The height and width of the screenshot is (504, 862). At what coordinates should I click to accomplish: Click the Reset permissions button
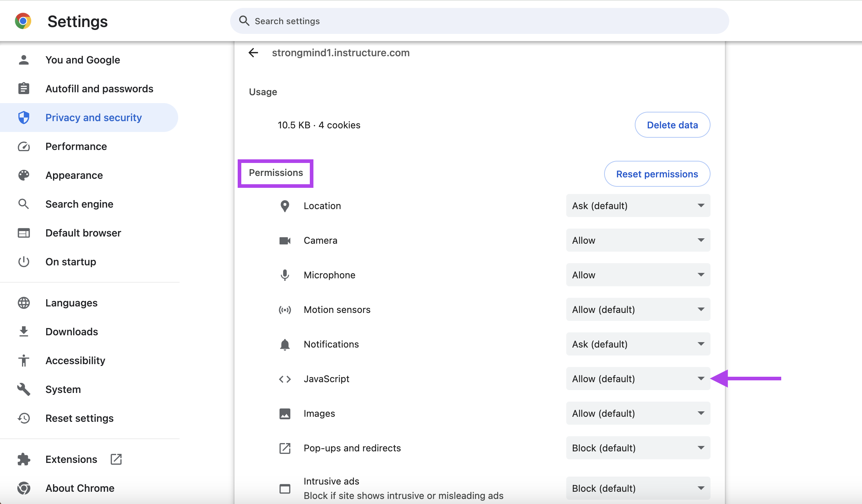pyautogui.click(x=657, y=173)
